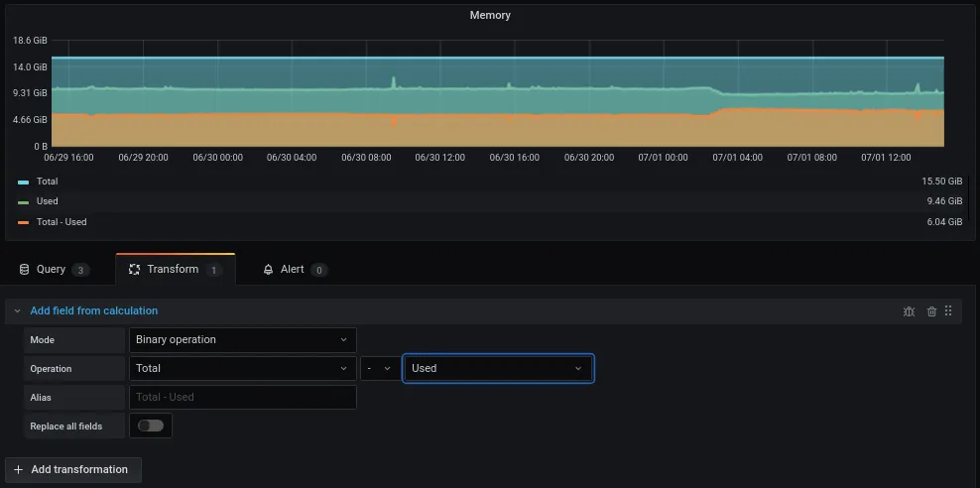Click the Alert count badge 0

319,271
